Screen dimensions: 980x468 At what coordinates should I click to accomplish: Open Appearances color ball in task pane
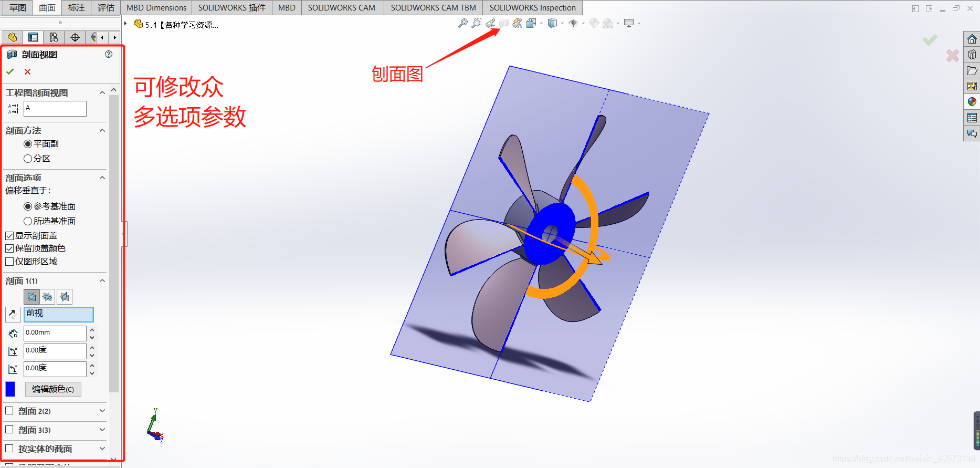[x=972, y=101]
